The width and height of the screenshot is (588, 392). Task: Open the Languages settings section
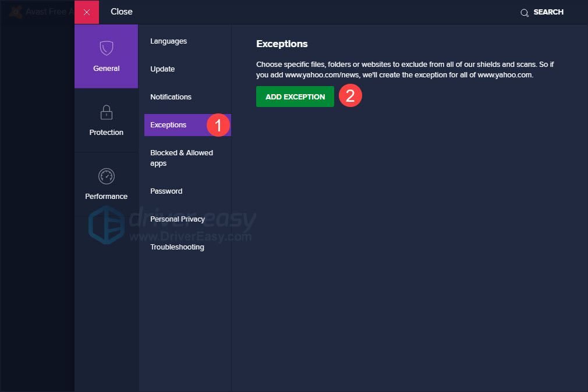pyautogui.click(x=168, y=41)
